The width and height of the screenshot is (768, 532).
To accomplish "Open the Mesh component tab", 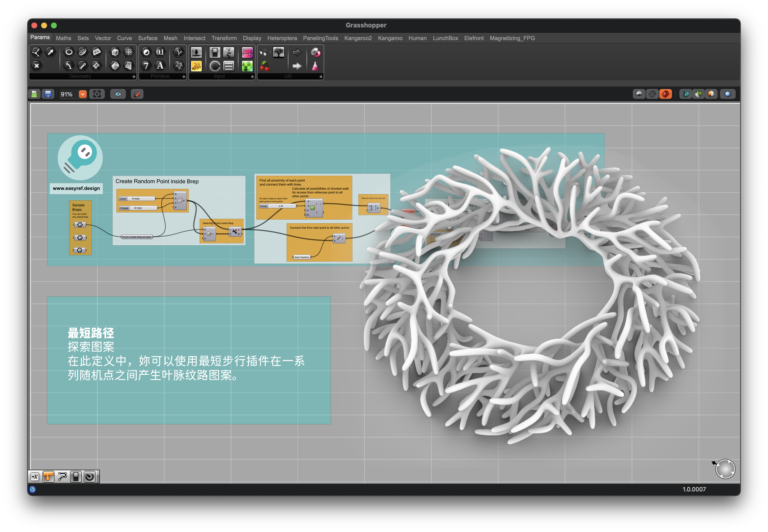I will coord(170,38).
